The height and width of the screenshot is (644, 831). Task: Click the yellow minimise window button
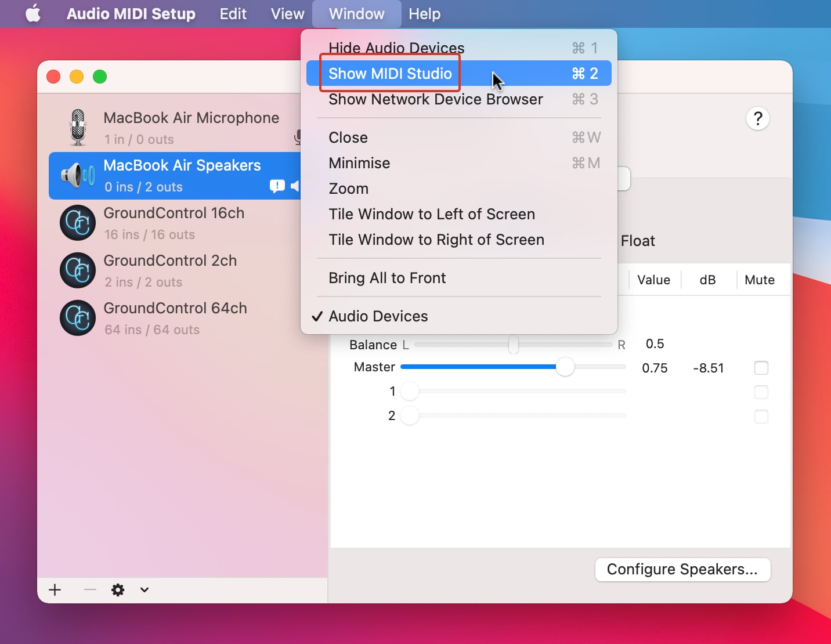77,77
